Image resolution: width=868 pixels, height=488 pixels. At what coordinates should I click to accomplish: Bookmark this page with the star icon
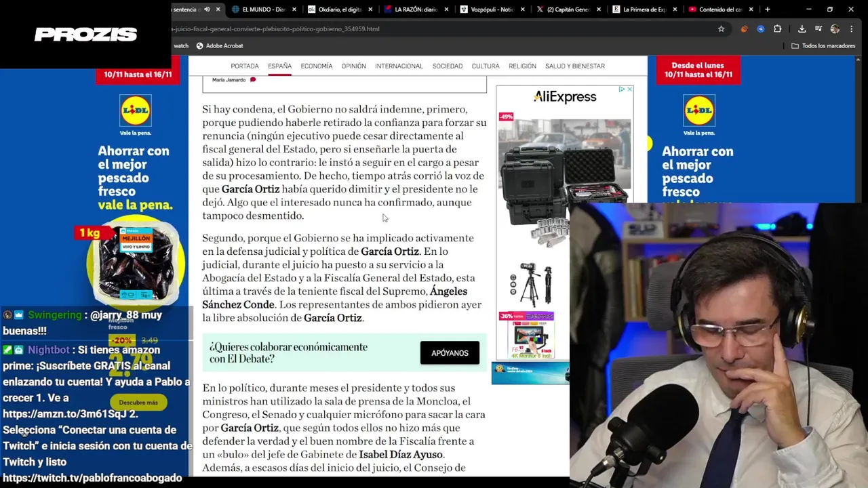[721, 29]
